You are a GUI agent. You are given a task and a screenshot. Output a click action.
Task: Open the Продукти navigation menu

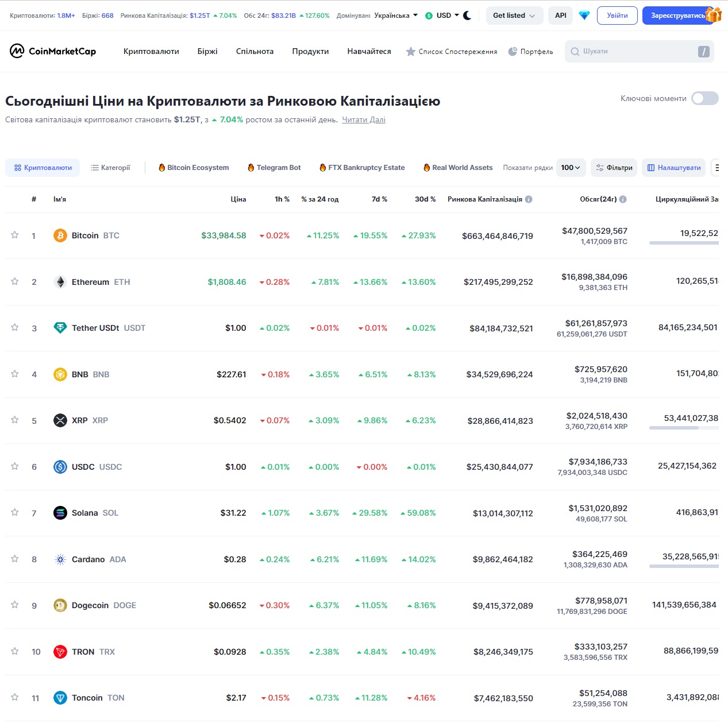point(310,52)
